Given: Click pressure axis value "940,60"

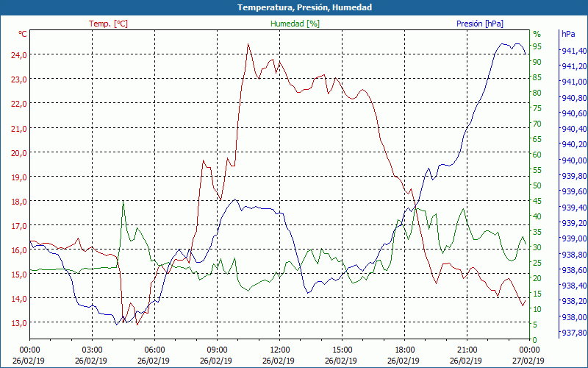Looking at the screenshot, I should coord(574,113).
